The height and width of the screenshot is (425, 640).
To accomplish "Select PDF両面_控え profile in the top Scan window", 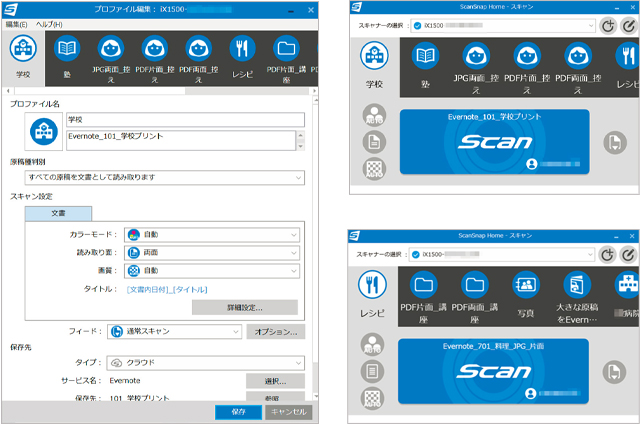I will tap(578, 68).
